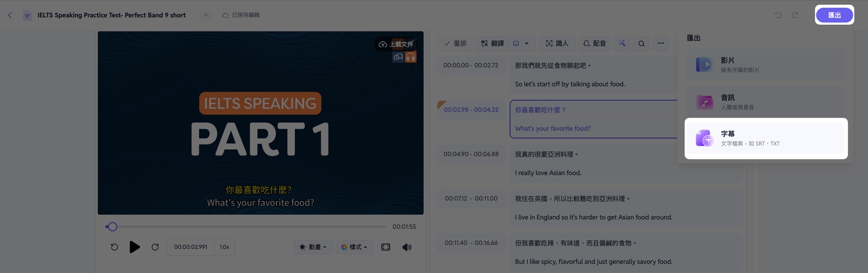868x273 pixels.
Task: Undo the last edit
Action: [778, 15]
